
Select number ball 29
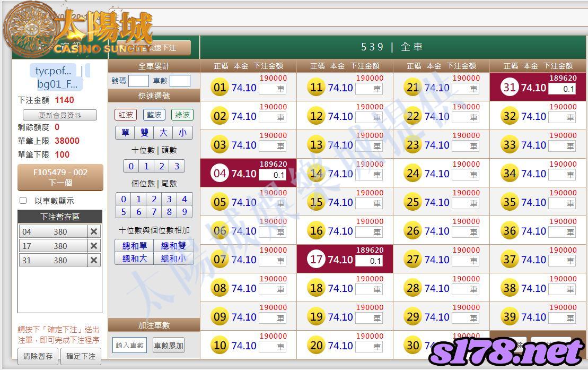413,317
